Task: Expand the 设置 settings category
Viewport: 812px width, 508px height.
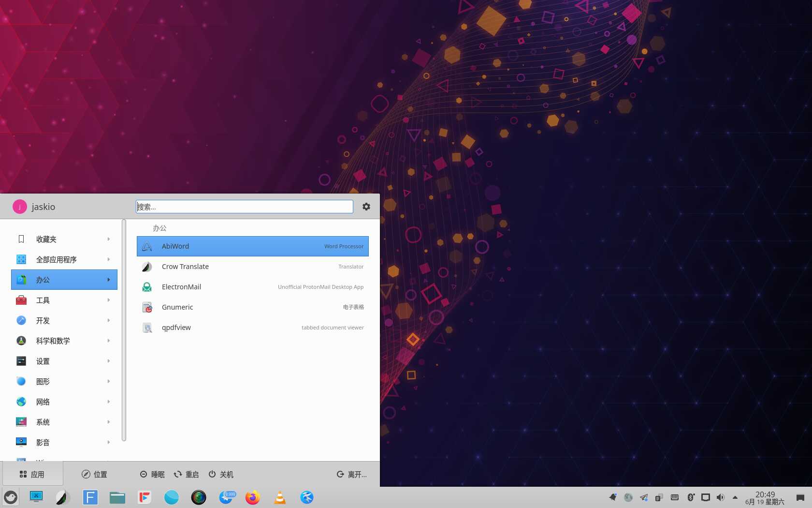Action: (64, 361)
